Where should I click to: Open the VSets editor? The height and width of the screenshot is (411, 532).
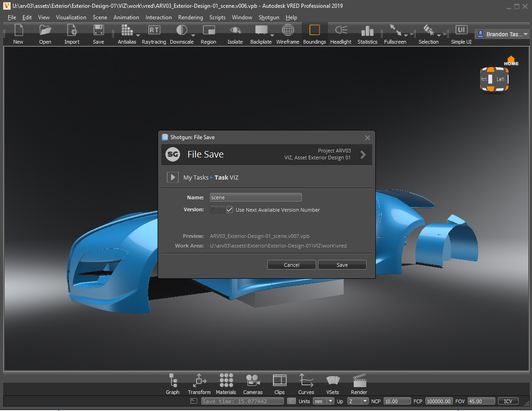[x=333, y=384]
